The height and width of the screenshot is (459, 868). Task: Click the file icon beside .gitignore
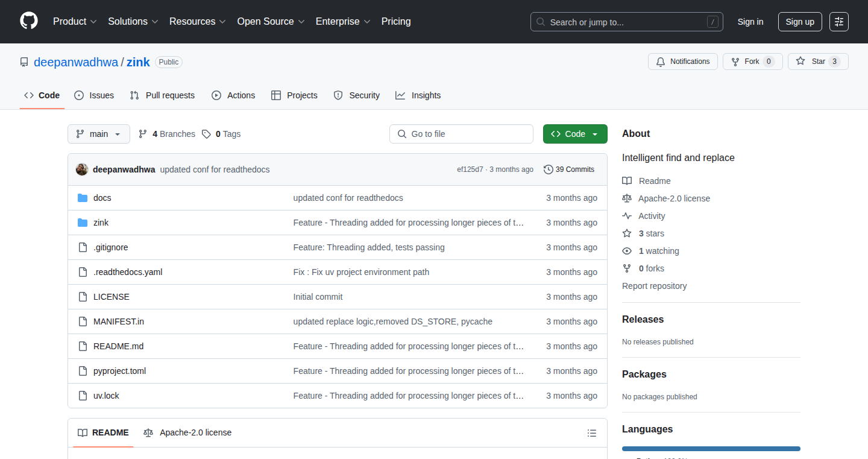point(83,247)
